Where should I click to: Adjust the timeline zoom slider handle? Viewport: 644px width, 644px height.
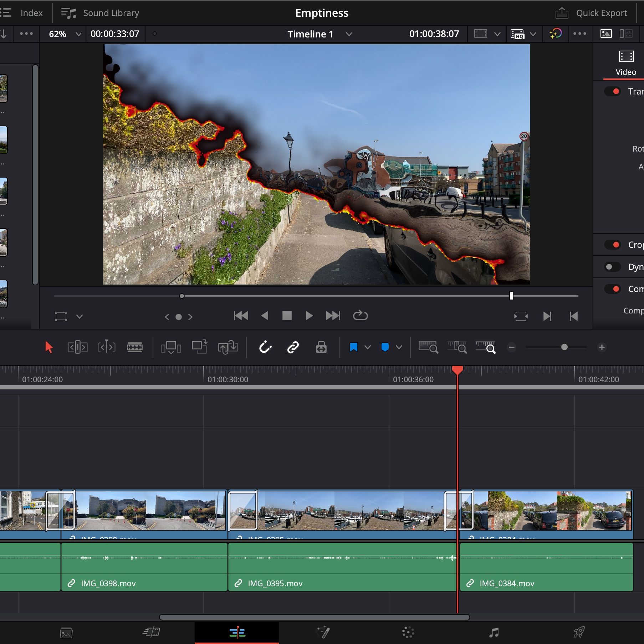(564, 347)
